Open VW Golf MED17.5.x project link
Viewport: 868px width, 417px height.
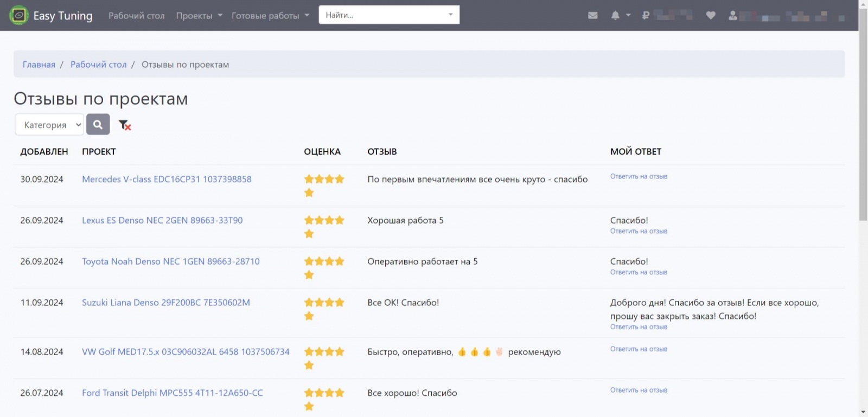click(x=186, y=351)
